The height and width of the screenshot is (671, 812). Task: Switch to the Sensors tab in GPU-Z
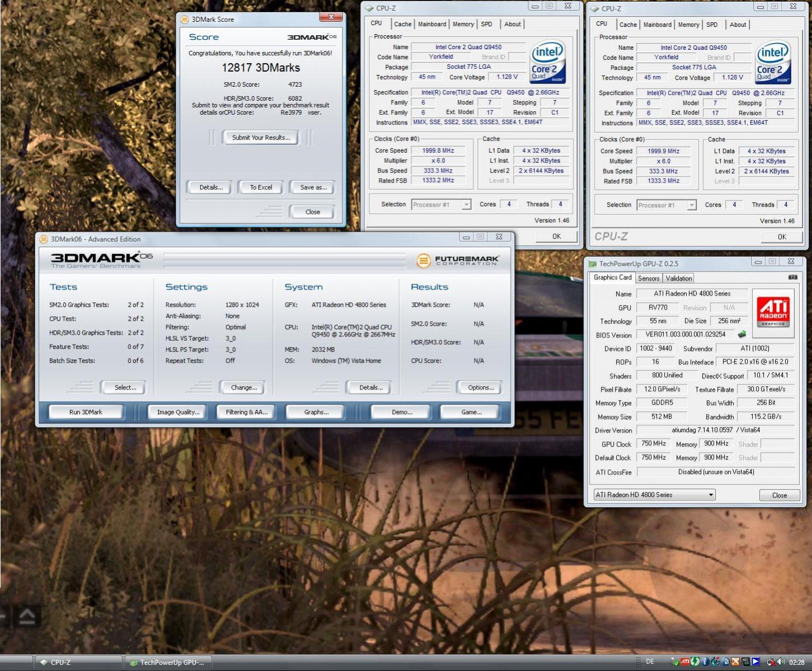(649, 278)
